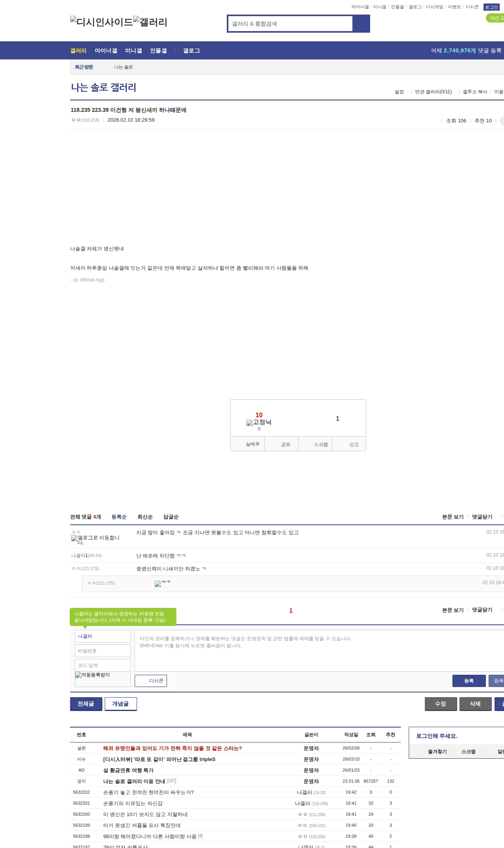The width and height of the screenshot is (504, 848).
Task: Click the 고정닉 icon under upvote count
Action: (259, 422)
